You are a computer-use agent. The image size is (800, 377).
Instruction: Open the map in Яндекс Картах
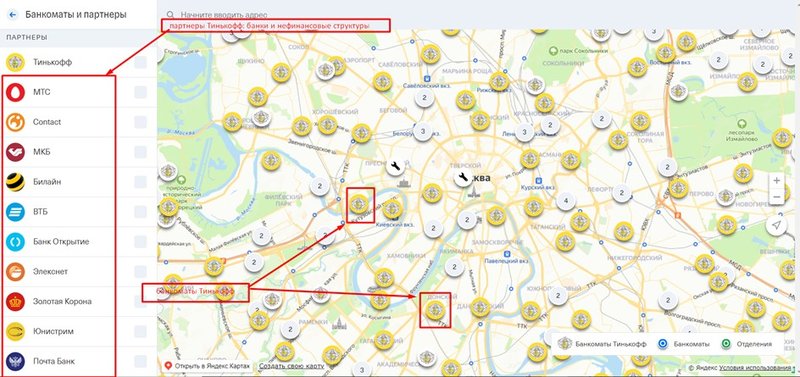tap(207, 366)
